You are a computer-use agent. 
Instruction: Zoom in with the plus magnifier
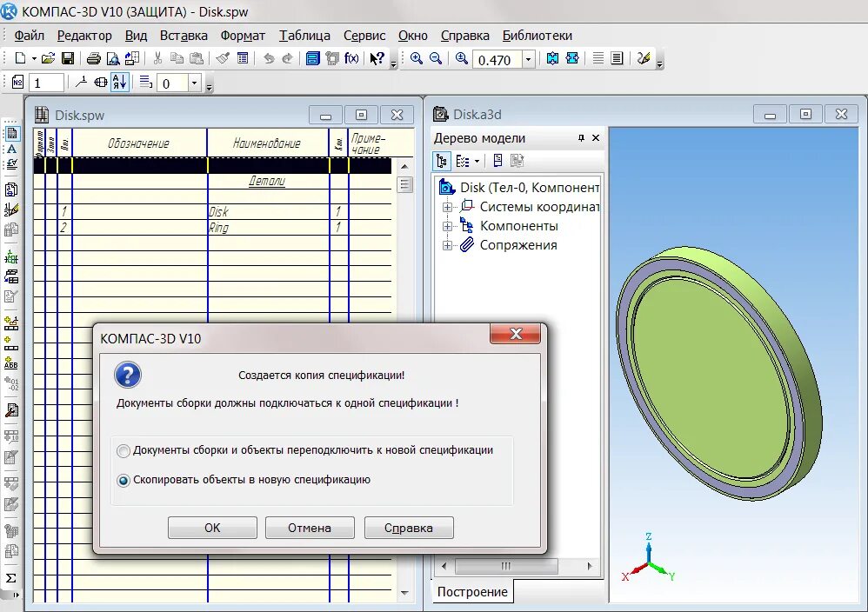click(417, 58)
